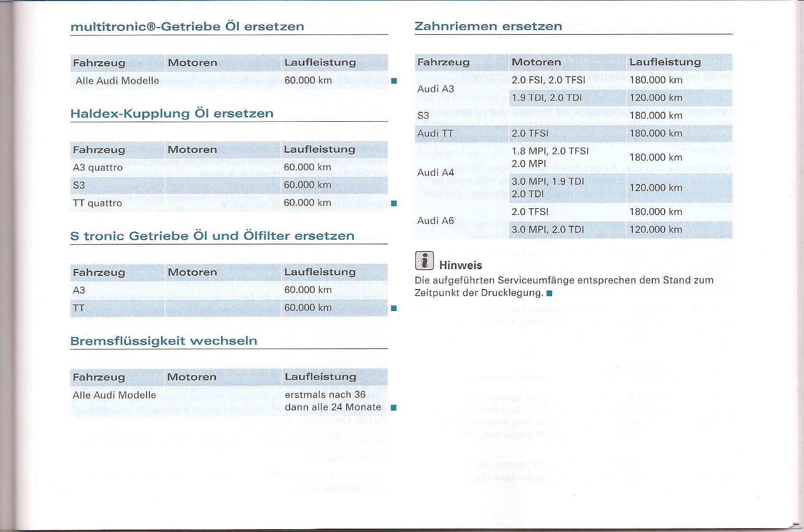Click "TT" in the S tronic table
The height and width of the screenshot is (532, 804).
(x=78, y=308)
